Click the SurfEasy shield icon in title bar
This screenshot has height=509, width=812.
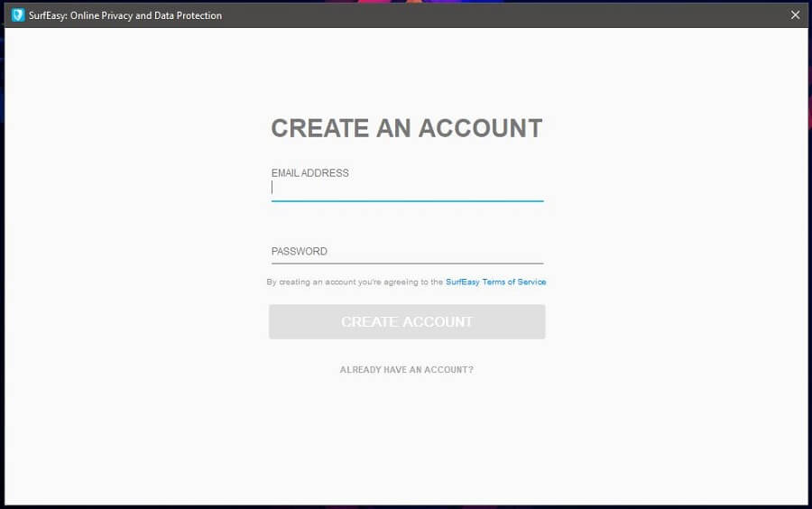coord(18,15)
